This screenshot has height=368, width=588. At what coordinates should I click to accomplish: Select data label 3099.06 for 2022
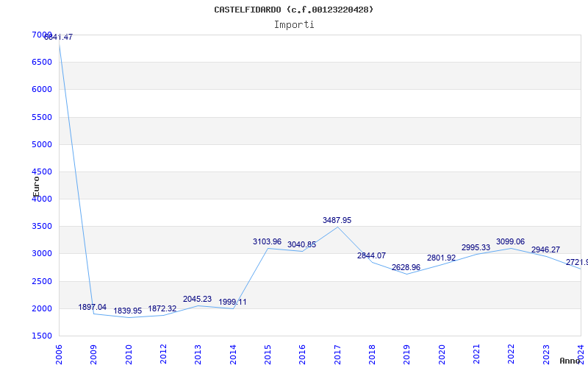tap(510, 242)
